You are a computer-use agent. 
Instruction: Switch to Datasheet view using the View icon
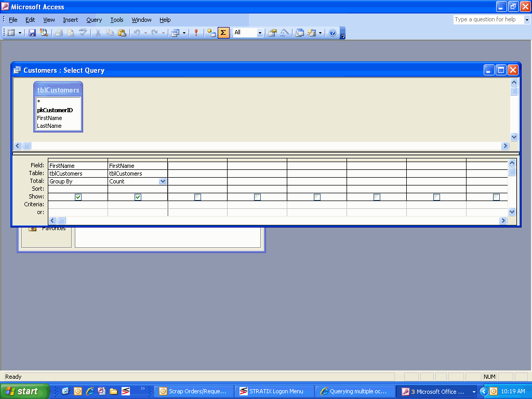pyautogui.click(x=11, y=33)
